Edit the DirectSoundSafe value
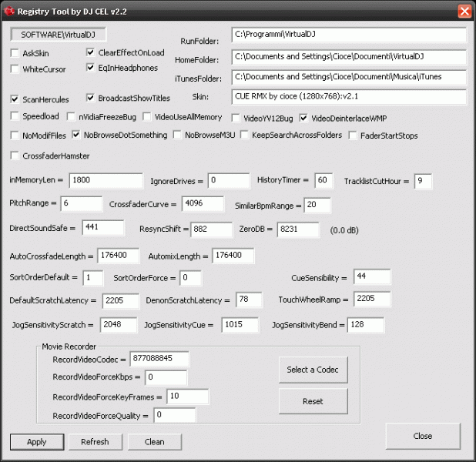 (103, 227)
